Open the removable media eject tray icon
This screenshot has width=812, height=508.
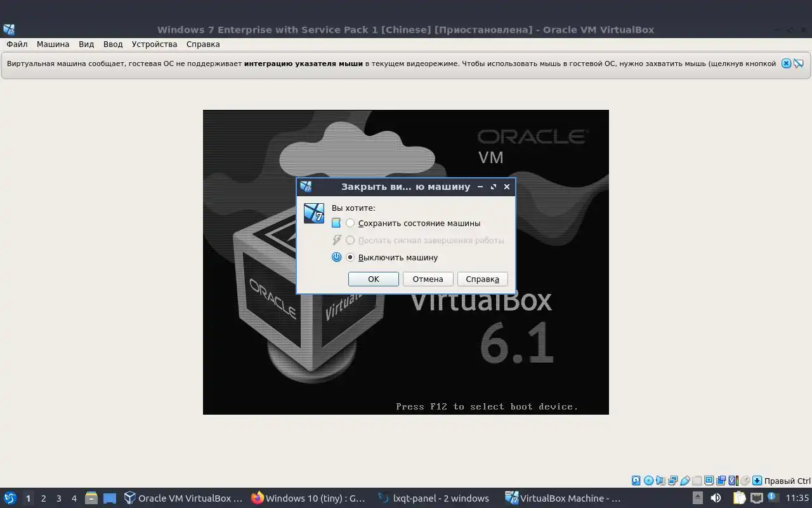tap(698, 498)
